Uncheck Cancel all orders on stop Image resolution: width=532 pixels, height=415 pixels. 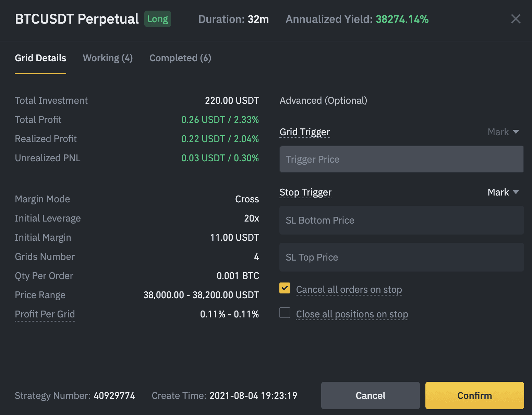point(285,288)
